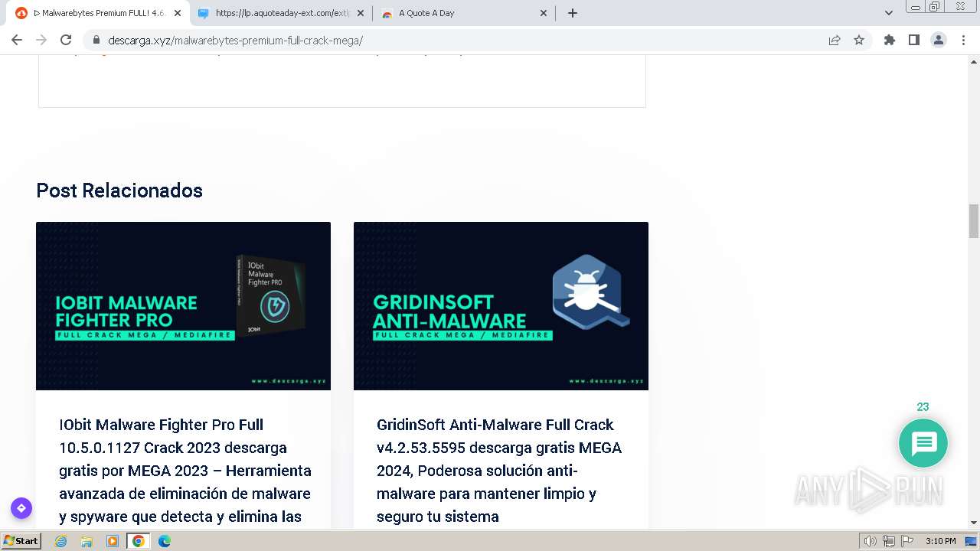Expand the tab search dropdown
The height and width of the screenshot is (551, 980).
889,13
